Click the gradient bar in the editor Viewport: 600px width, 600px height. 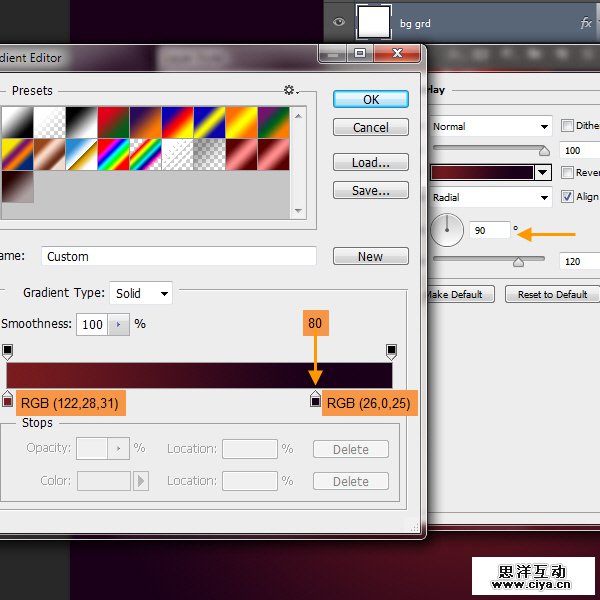199,375
